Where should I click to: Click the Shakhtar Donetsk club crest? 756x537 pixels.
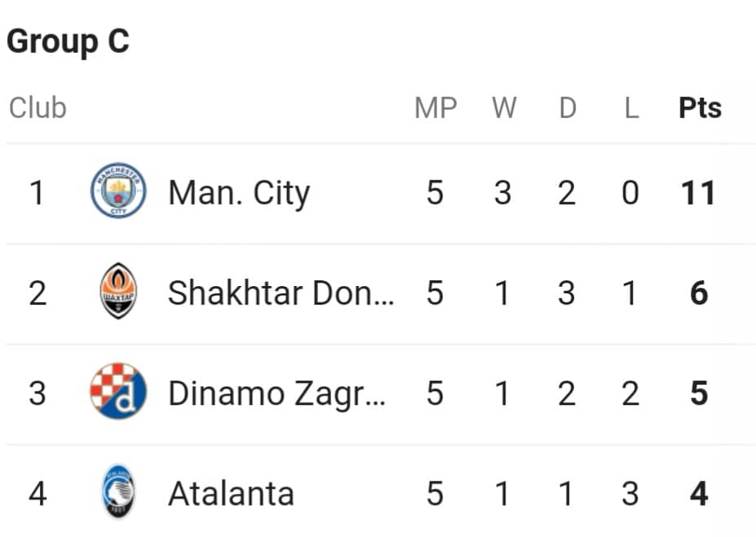118,290
